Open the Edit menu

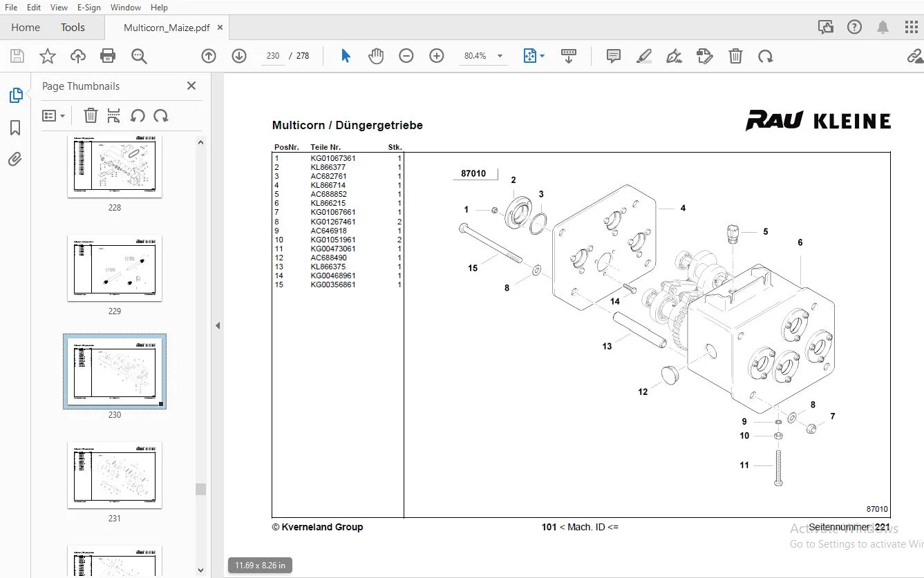tap(34, 8)
